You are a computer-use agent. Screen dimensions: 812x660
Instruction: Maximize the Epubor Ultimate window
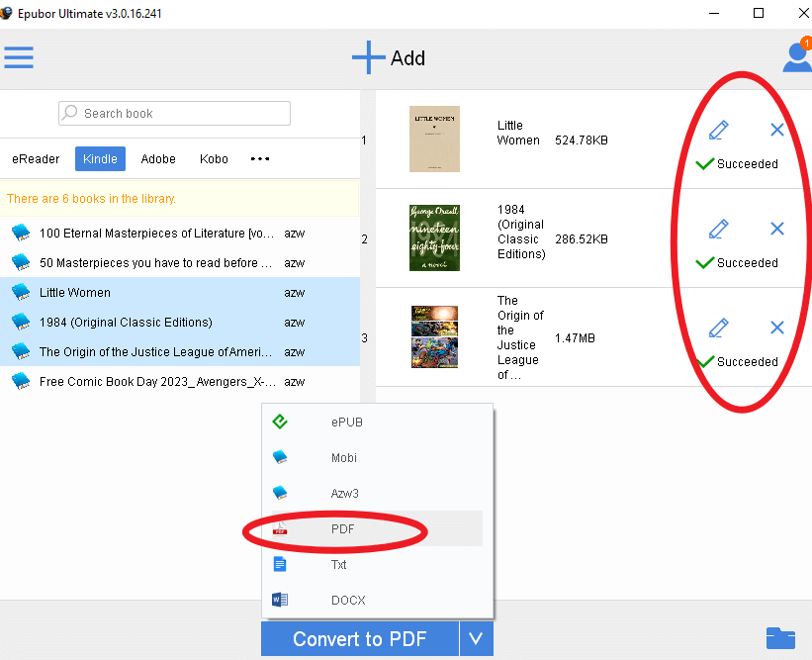point(759,13)
